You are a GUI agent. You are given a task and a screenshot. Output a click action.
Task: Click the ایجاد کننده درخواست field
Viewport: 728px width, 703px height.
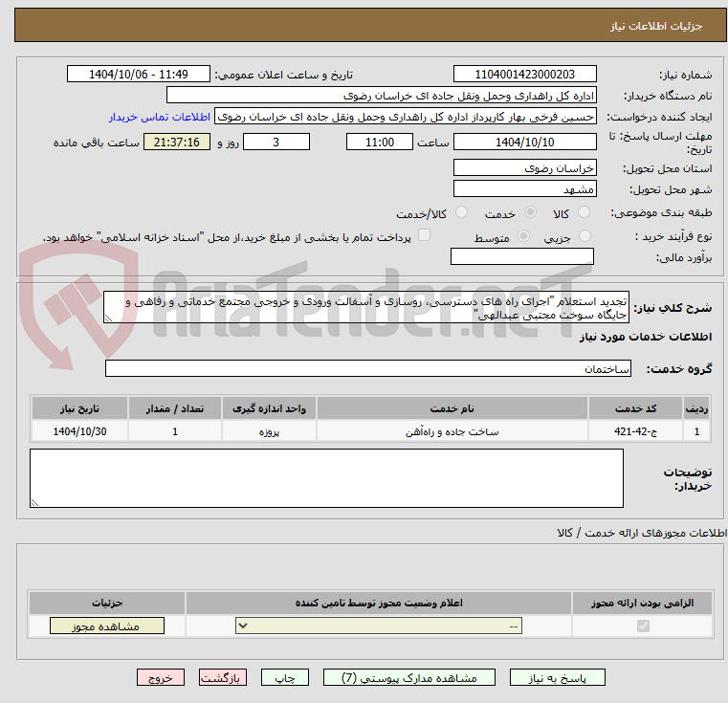pos(406,117)
